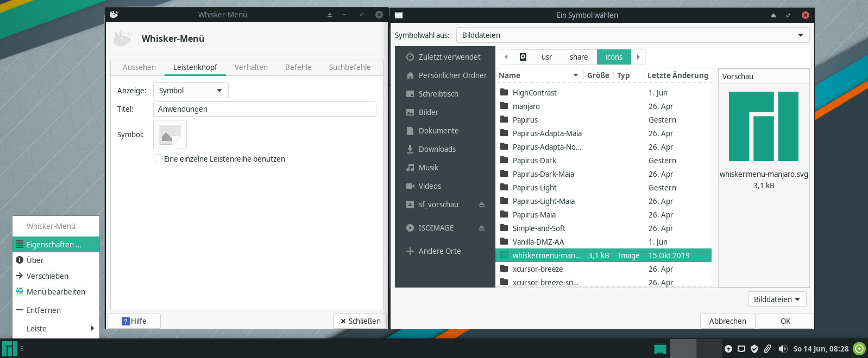The height and width of the screenshot is (358, 868).
Task: Select the Papirus-Dark folder
Action: point(534,161)
